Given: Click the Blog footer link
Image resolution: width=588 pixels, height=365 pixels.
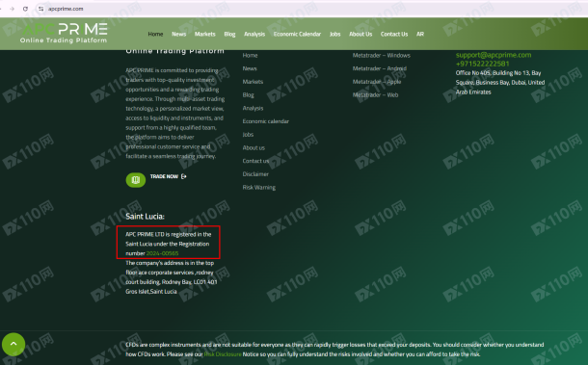Looking at the screenshot, I should [248, 94].
